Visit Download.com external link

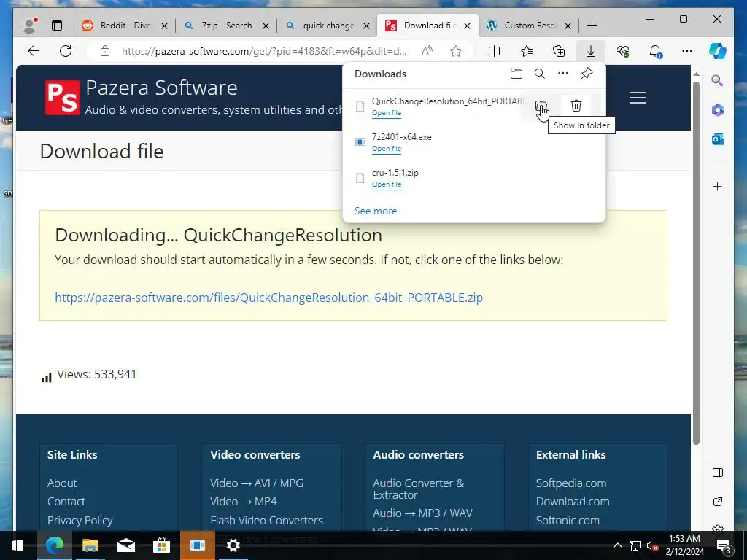tap(573, 502)
